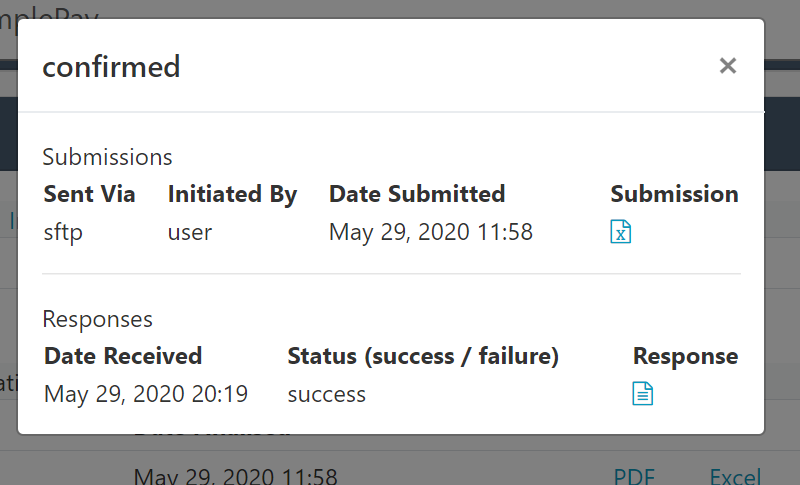Select the "Date Received" column header
800x485 pixels.
123,356
